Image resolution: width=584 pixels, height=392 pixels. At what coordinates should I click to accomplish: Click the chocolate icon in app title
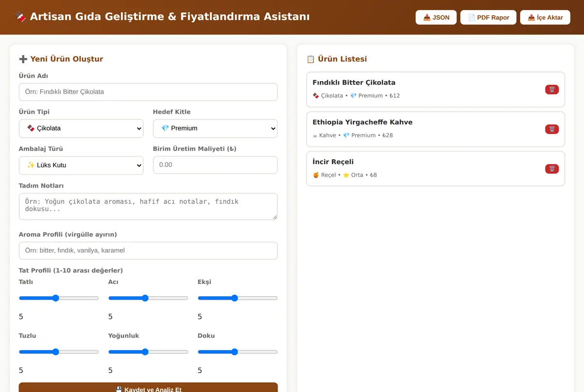click(20, 17)
